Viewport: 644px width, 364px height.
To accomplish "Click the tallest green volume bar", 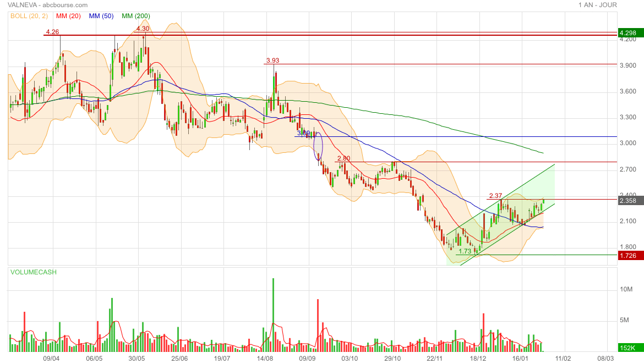I will click(273, 315).
